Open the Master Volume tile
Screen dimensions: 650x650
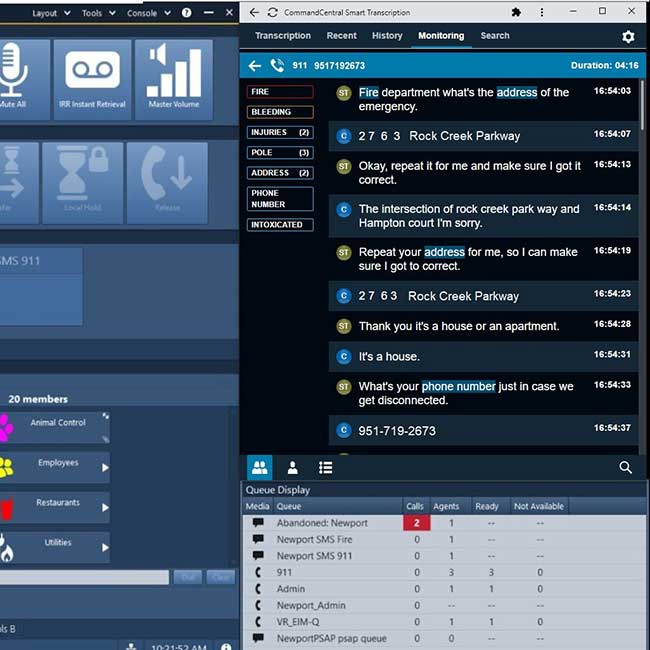[x=174, y=80]
